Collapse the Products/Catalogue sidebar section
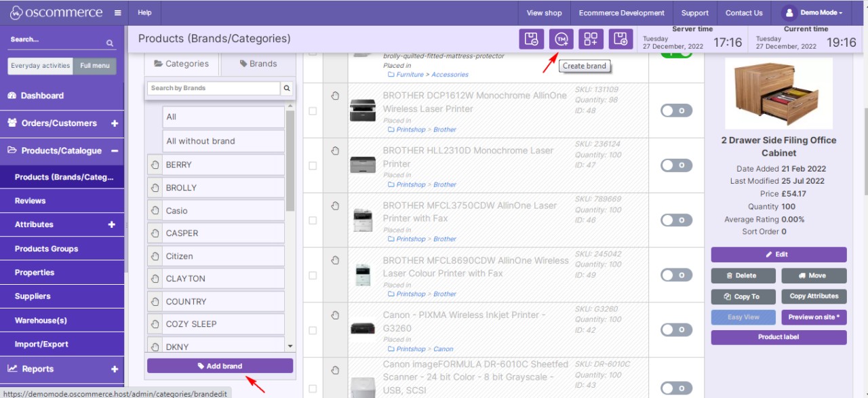The image size is (868, 398). 114,151
